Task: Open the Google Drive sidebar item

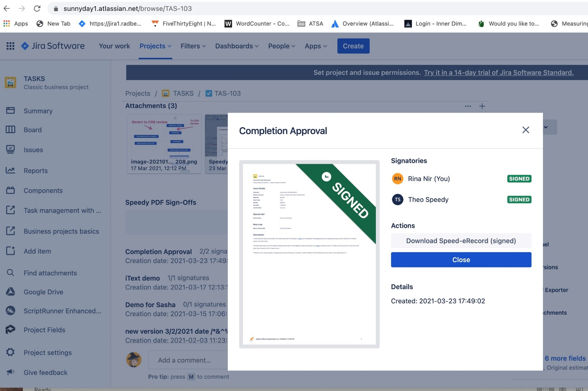Action: [x=43, y=292]
